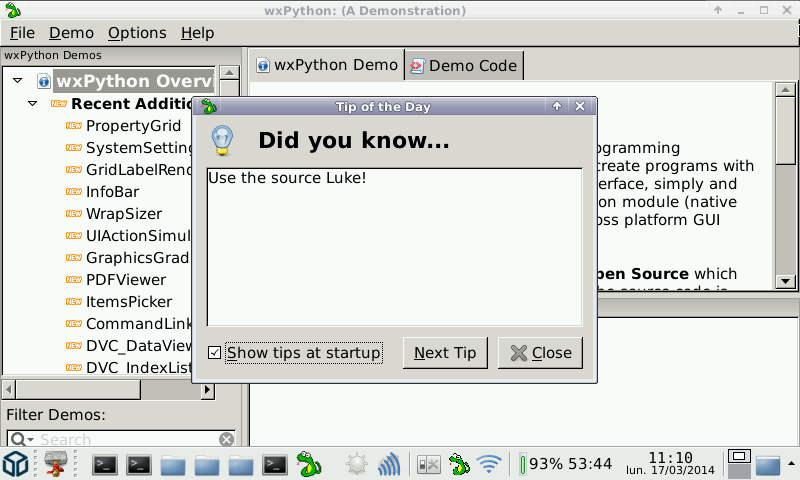The image size is (800, 480).
Task: Select CommandLinkButton in the demo tree
Action: coord(139,324)
